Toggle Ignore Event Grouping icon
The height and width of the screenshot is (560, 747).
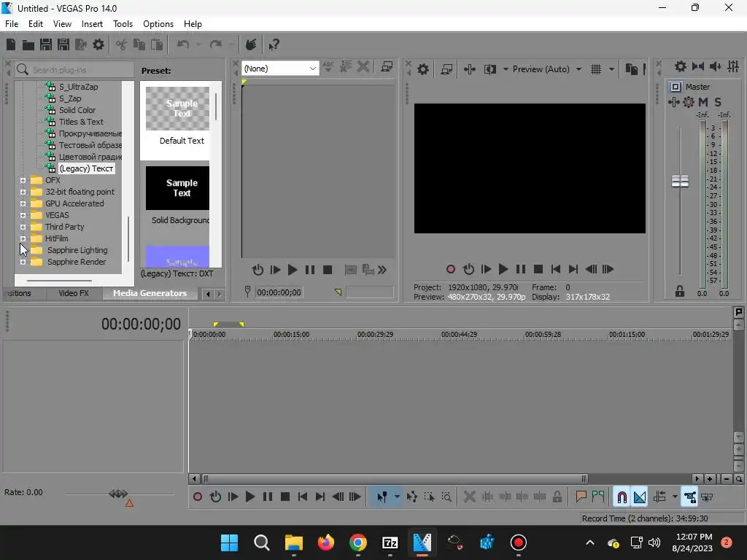coord(707,497)
